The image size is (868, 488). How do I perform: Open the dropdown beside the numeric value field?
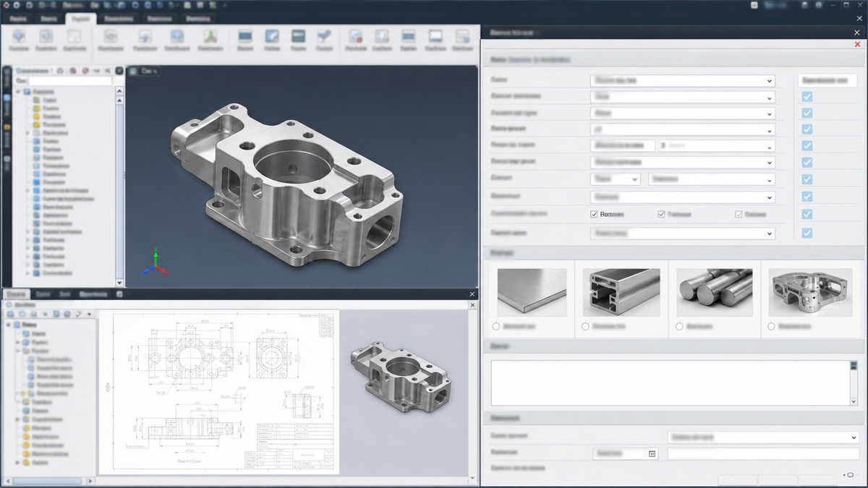(x=716, y=145)
